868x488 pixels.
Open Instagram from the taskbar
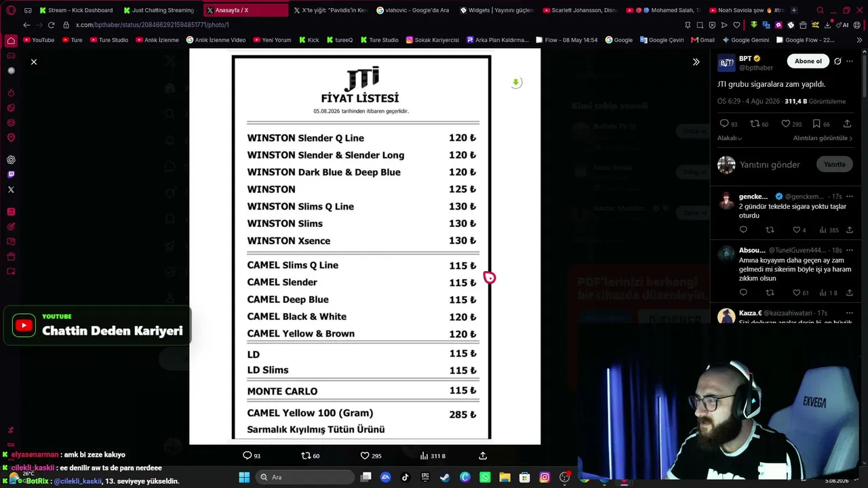click(545, 477)
